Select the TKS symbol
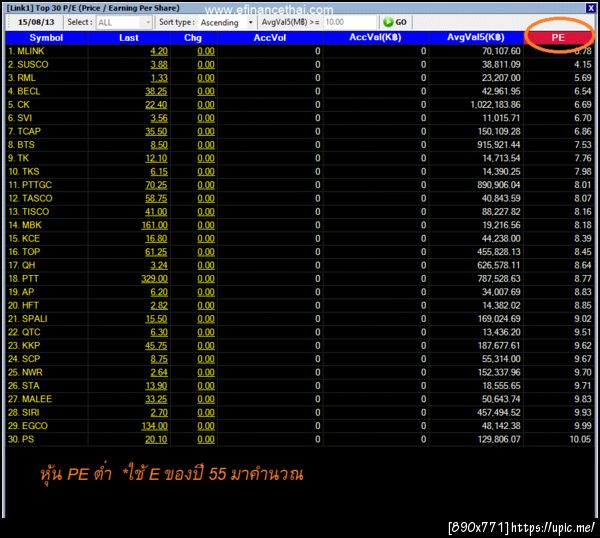This screenshot has height=538, width=600. click(x=31, y=172)
